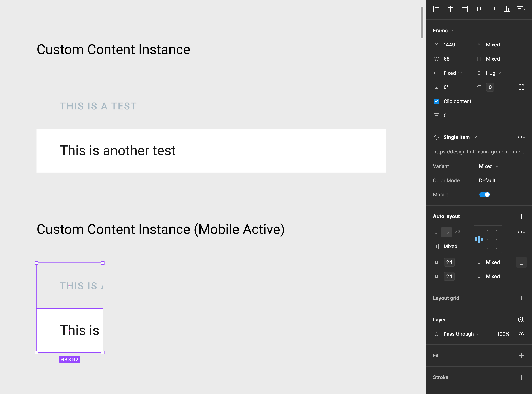This screenshot has height=394, width=532.
Task: Select the 'THIS IS A TEST' text on canvas
Action: (x=98, y=106)
